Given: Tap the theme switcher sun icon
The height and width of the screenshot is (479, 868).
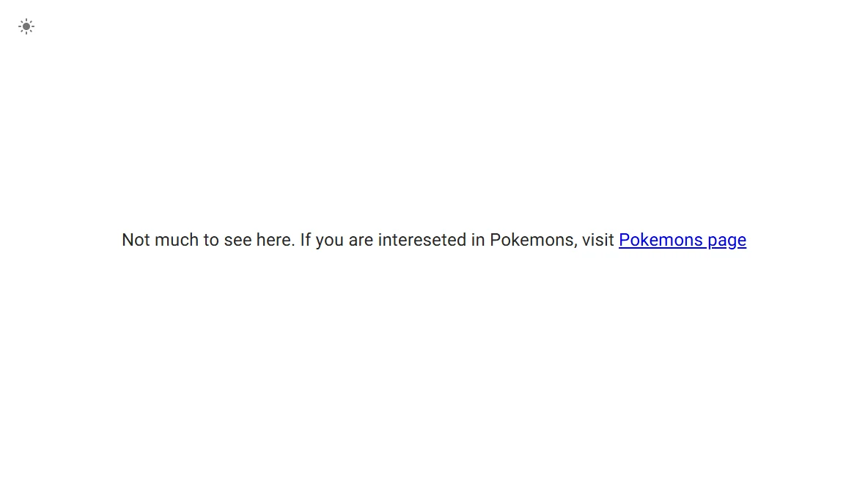Looking at the screenshot, I should point(26,26).
